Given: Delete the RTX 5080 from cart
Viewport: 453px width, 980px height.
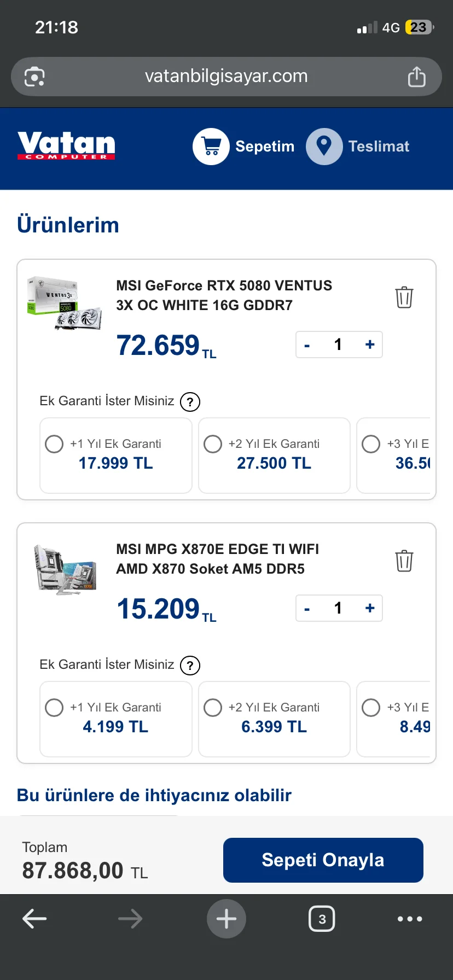Looking at the screenshot, I should 404,297.
